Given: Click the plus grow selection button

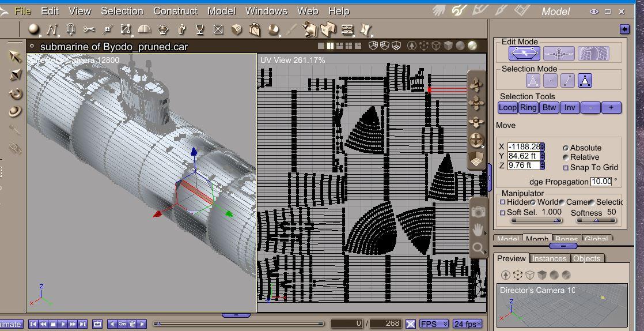Looking at the screenshot, I should (x=611, y=108).
